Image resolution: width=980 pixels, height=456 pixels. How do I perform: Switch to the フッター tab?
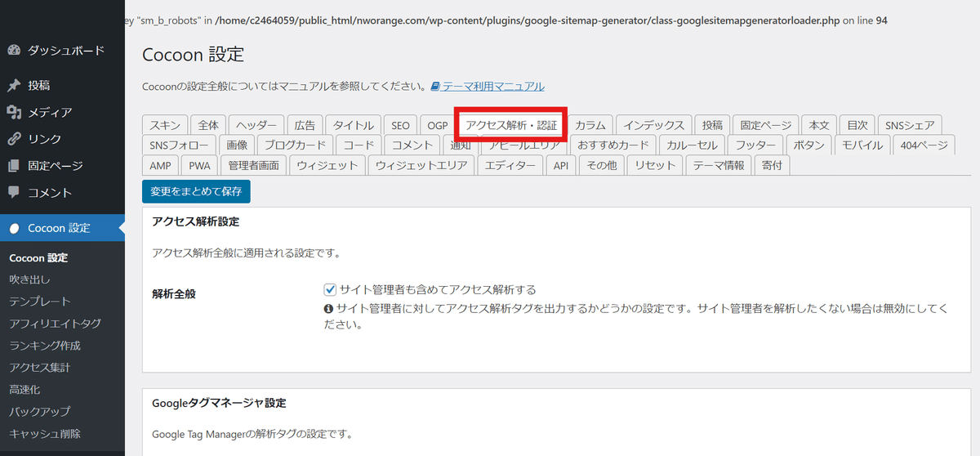755,145
